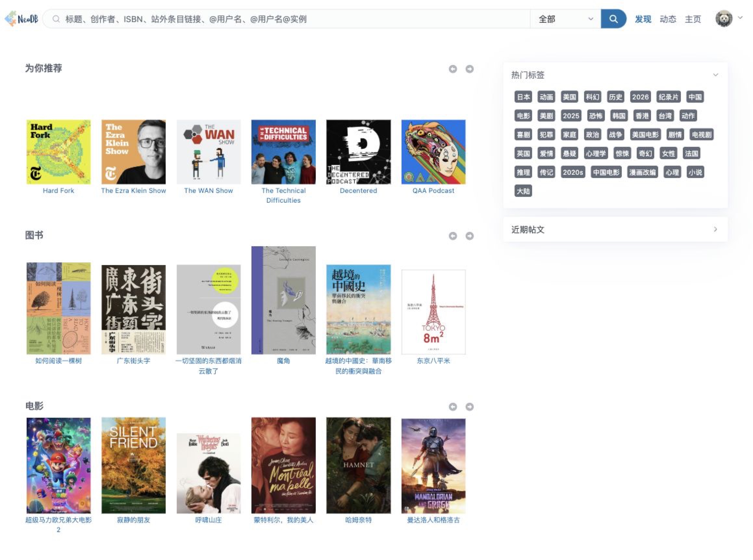This screenshot has width=753, height=560.
Task: Open the movie 呼啸山庄
Action: [209, 520]
